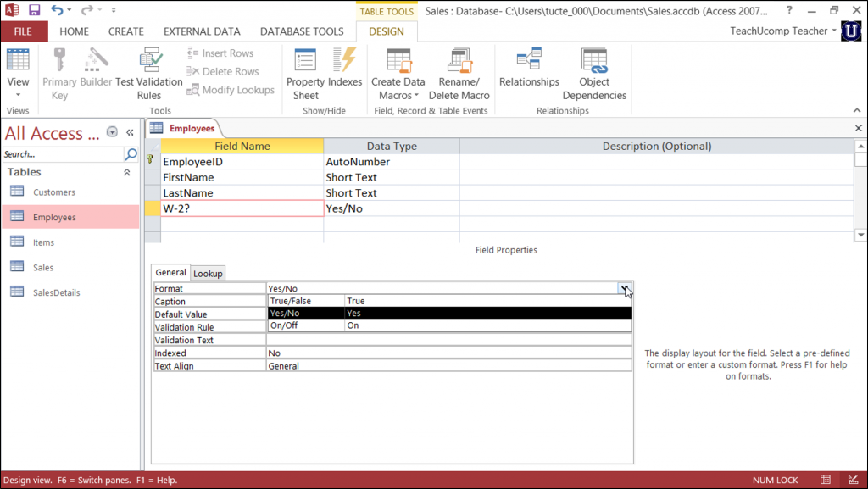Click the Format dropdown arrow
The width and height of the screenshot is (868, 489).
(625, 288)
